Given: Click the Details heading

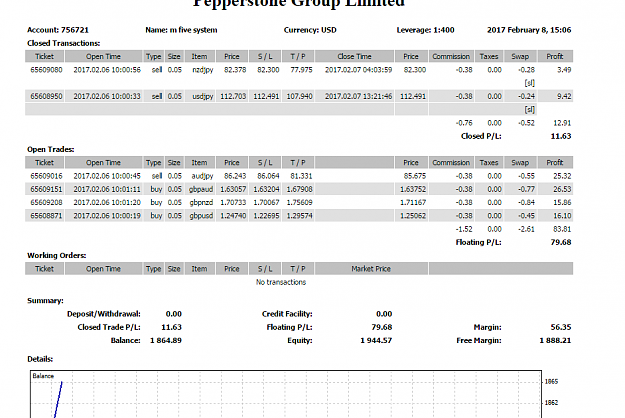Looking at the screenshot, I should point(40,359).
